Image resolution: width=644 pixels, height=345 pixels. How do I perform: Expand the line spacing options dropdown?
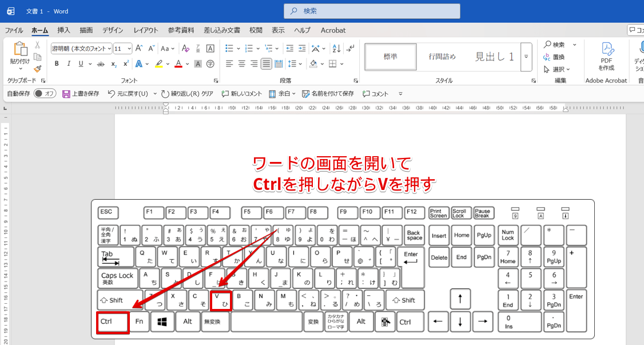point(300,64)
